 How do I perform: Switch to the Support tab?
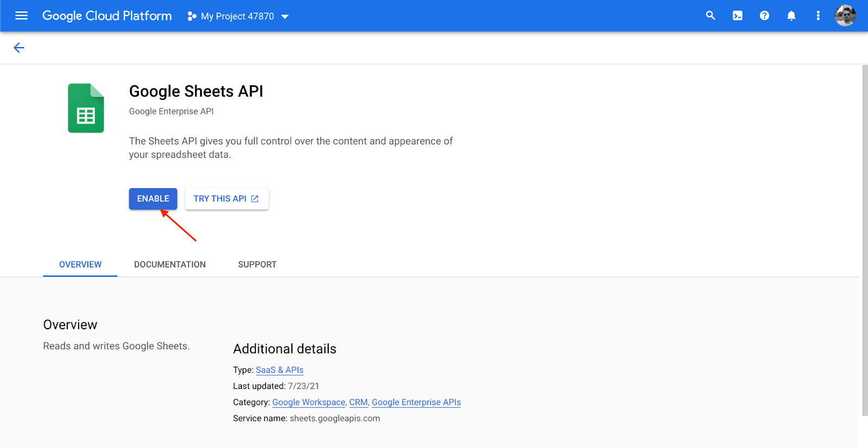[x=257, y=265]
